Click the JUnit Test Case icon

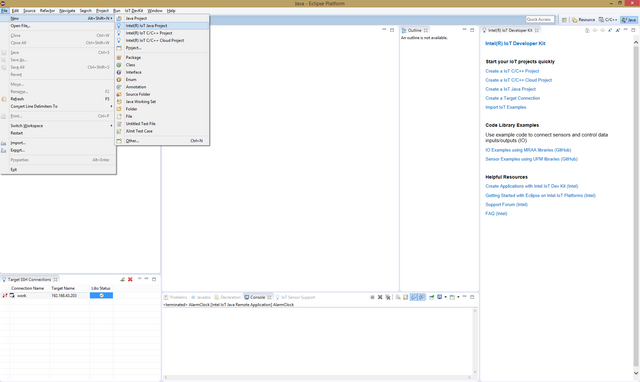pos(119,131)
